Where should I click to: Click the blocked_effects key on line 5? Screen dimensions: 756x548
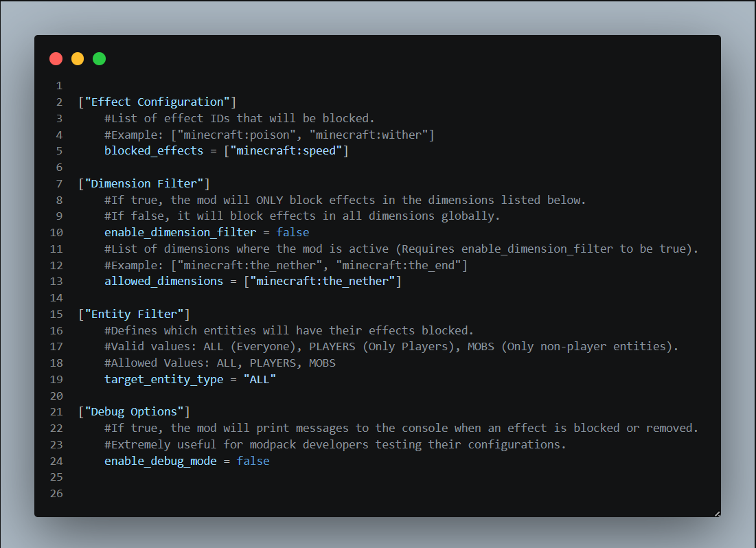(x=154, y=151)
